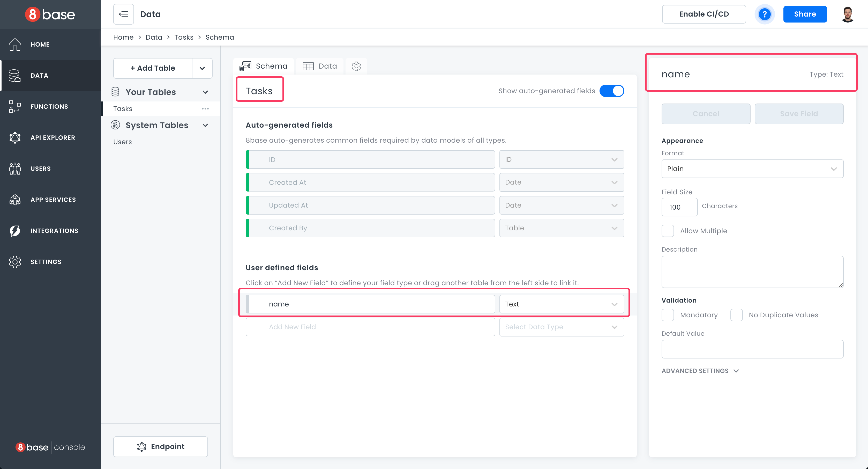Open App Services section icon
The height and width of the screenshot is (469, 868).
click(x=15, y=200)
